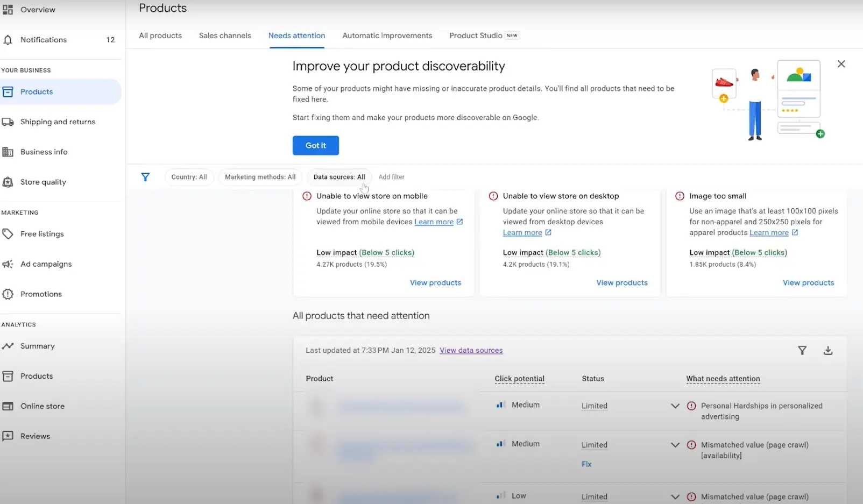Click the Got it button
The image size is (863, 504).
click(316, 146)
